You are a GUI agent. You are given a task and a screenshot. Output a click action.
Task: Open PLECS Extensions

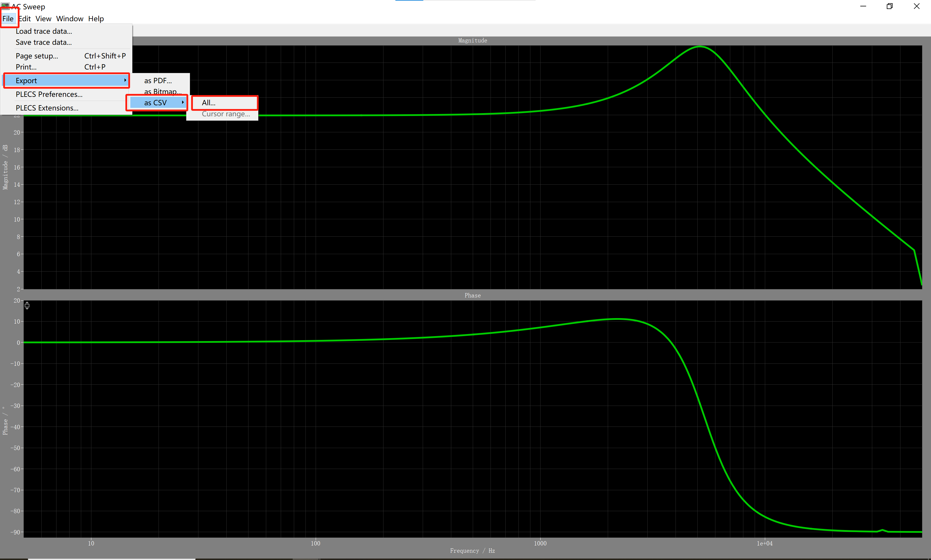pos(47,108)
